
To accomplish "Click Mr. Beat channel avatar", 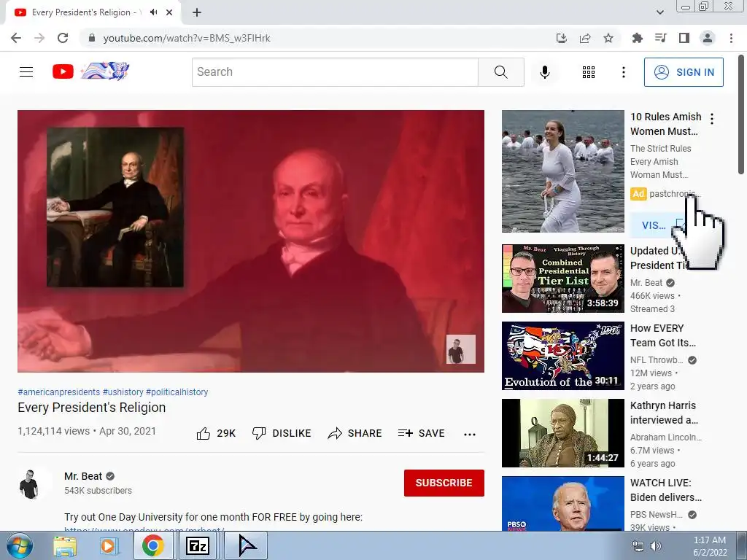I will pos(29,484).
